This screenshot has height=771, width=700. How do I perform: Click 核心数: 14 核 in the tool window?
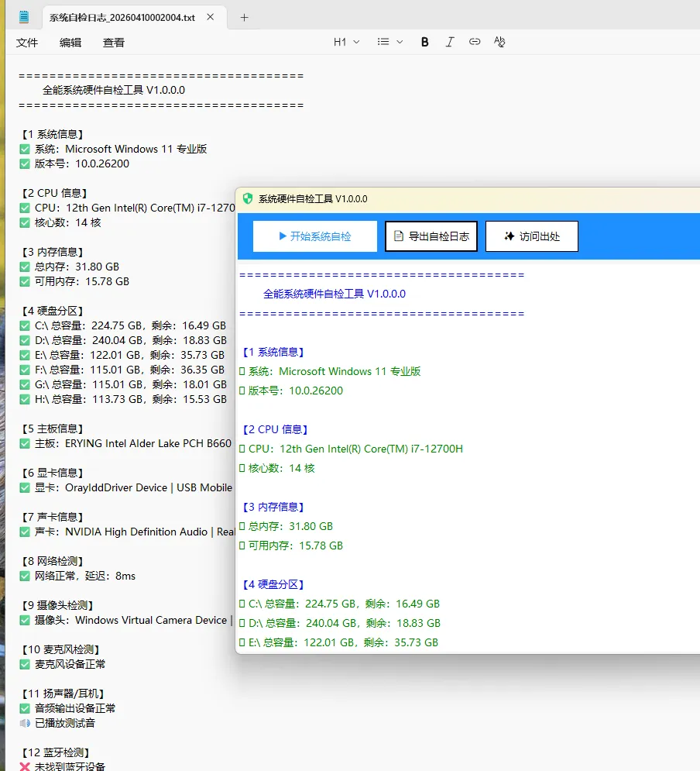282,469
